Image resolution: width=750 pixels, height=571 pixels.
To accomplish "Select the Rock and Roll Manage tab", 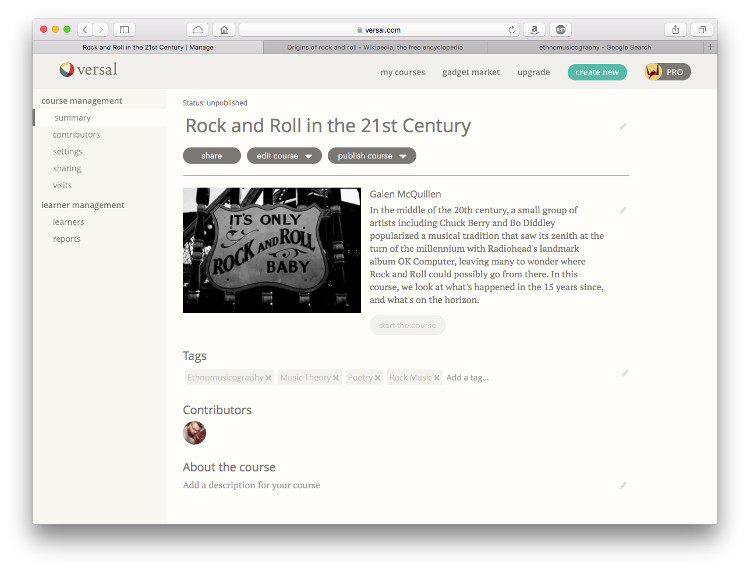I will (148, 47).
